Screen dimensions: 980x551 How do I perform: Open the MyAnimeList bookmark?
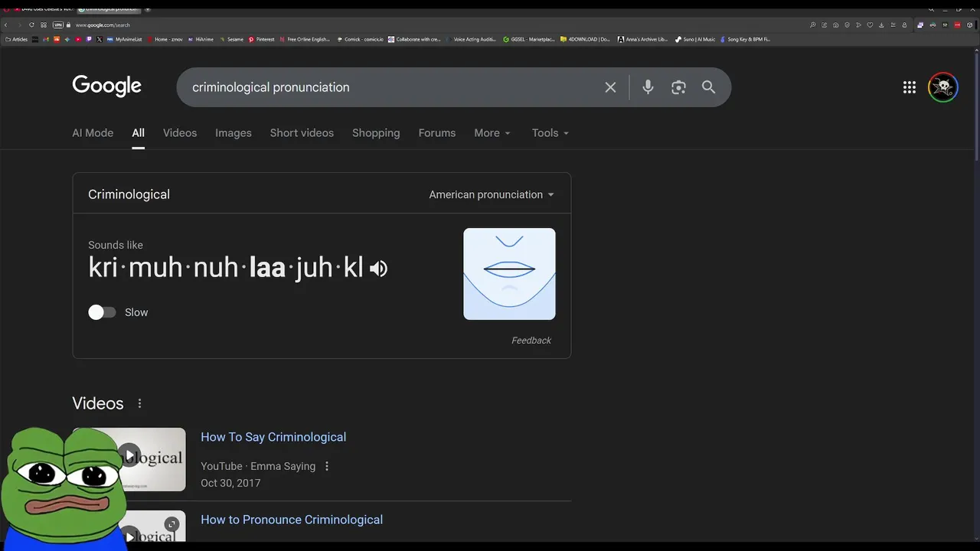tap(124, 39)
